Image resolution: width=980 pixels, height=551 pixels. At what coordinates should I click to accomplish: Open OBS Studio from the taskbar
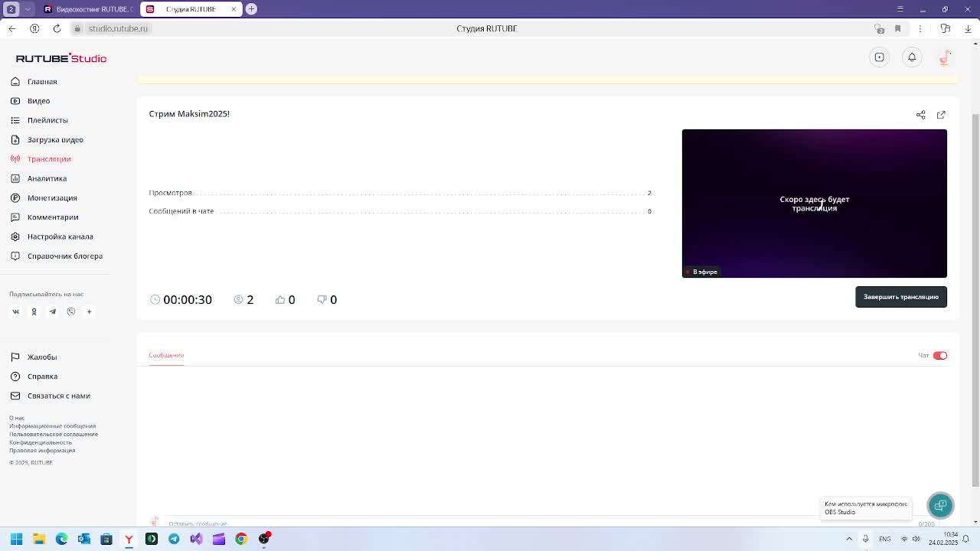[x=264, y=539]
